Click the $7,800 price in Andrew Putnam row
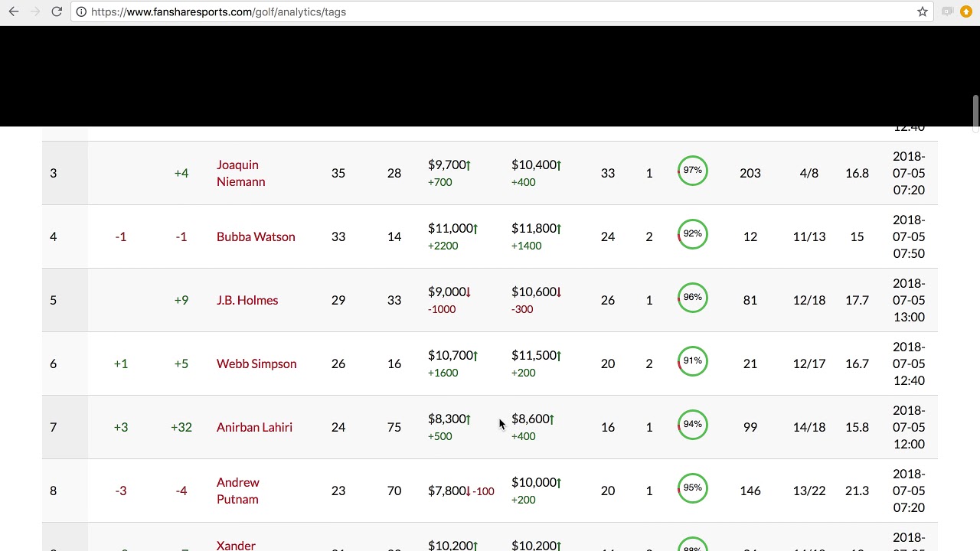Viewport: 980px width, 551px height. 447,491
